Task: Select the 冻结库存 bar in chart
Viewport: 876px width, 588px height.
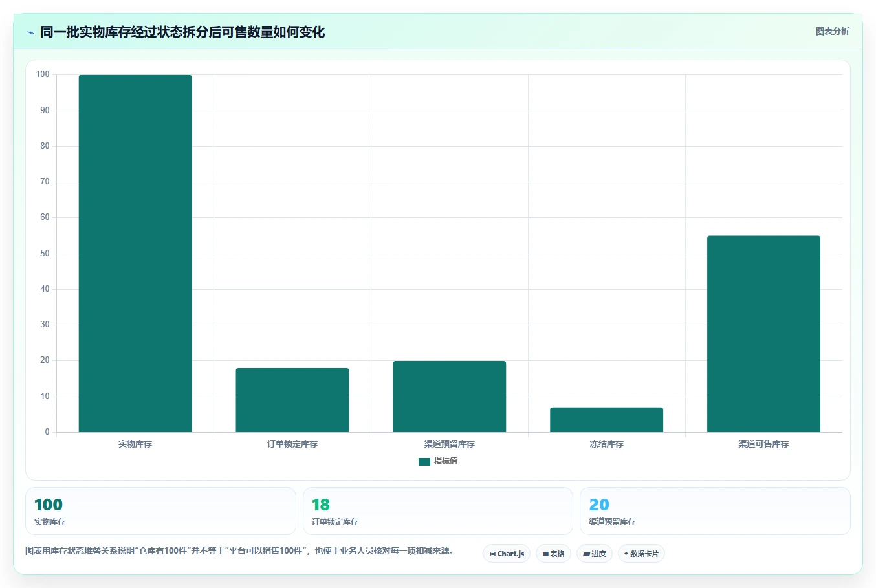Action: [607, 420]
